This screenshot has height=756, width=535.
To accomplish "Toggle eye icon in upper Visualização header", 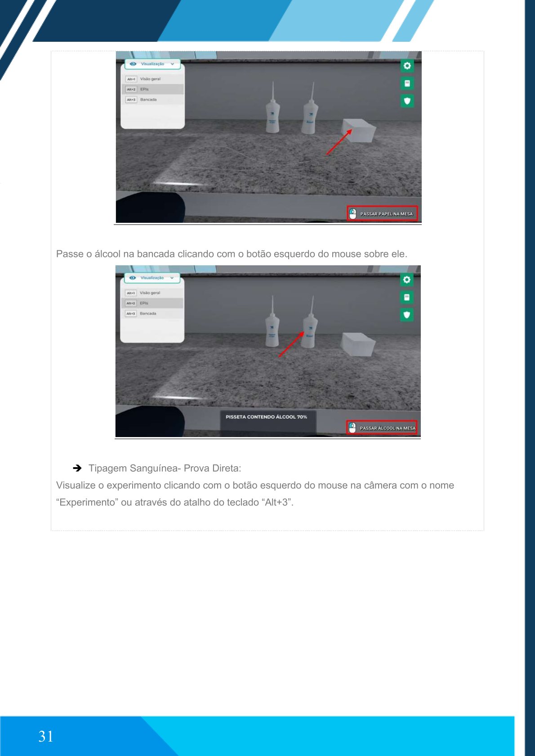I will (133, 64).
